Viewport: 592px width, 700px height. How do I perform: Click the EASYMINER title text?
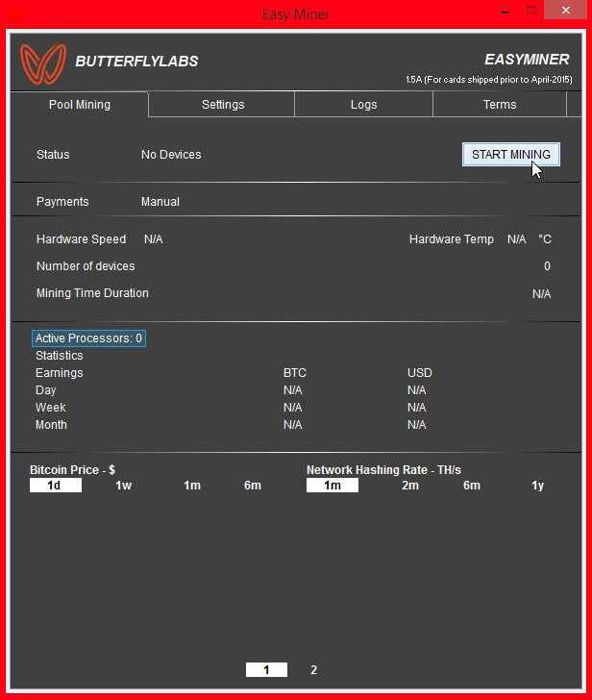click(x=527, y=60)
